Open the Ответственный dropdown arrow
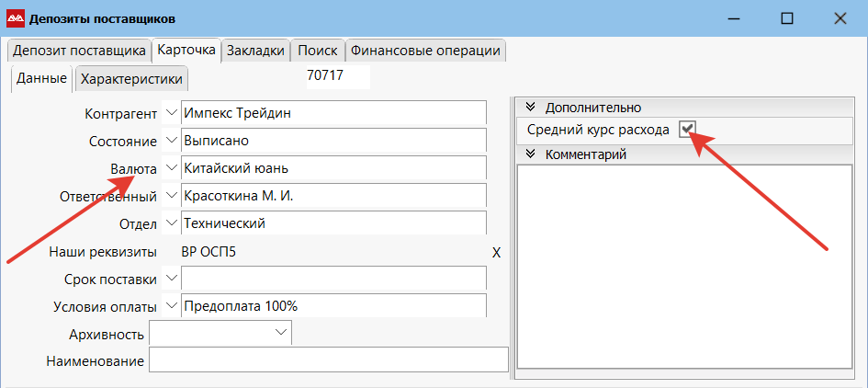868x388 pixels. tap(172, 196)
